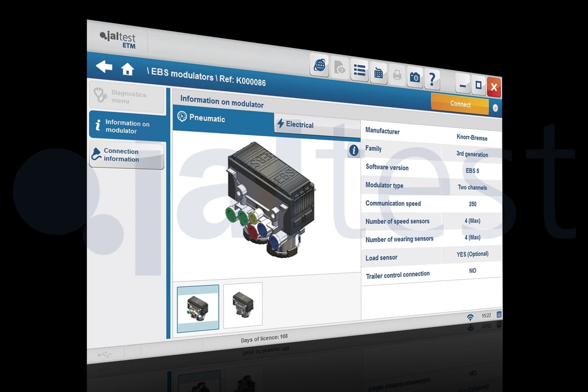Viewport: 588px width, 392px height.
Task: Click the back arrow icon
Action: coord(104,66)
